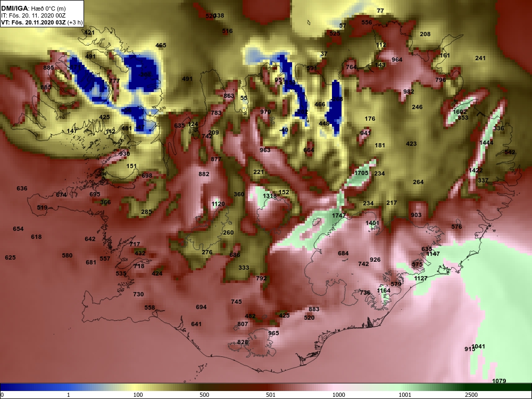Click the map value 654
This screenshot has width=532, height=399.
18,229
